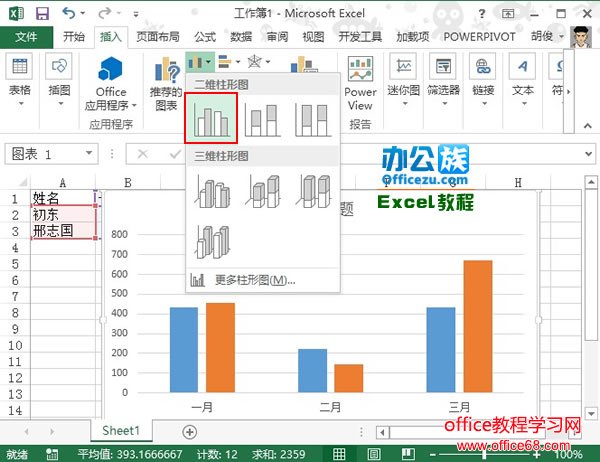Switch to Normal view in status bar

click(339, 454)
